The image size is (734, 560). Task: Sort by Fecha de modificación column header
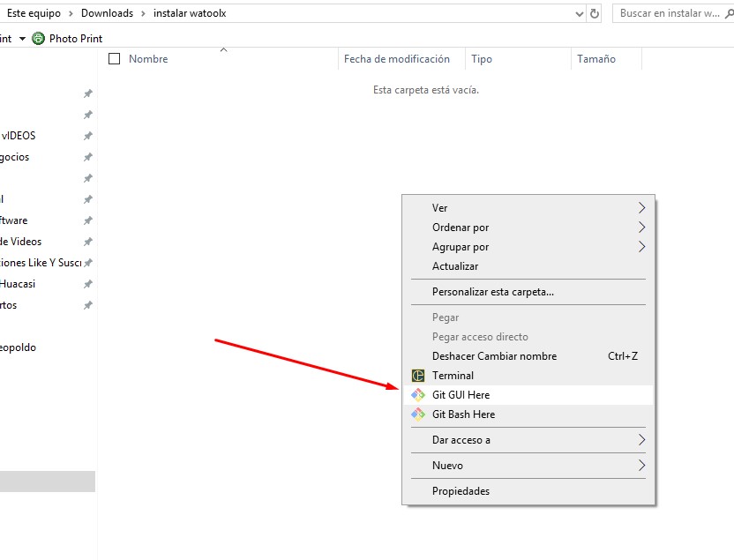pyautogui.click(x=397, y=59)
